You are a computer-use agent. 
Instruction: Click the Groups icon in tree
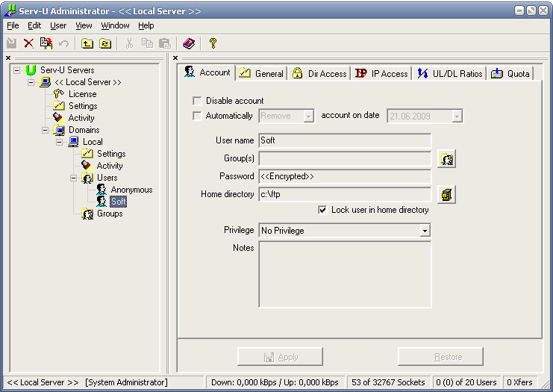click(x=87, y=214)
